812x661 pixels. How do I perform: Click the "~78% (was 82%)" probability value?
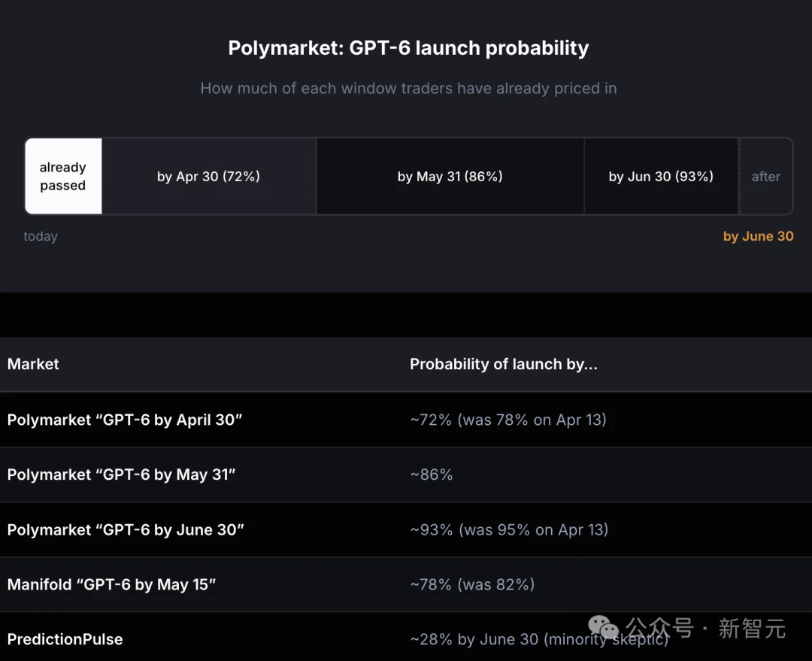472,584
